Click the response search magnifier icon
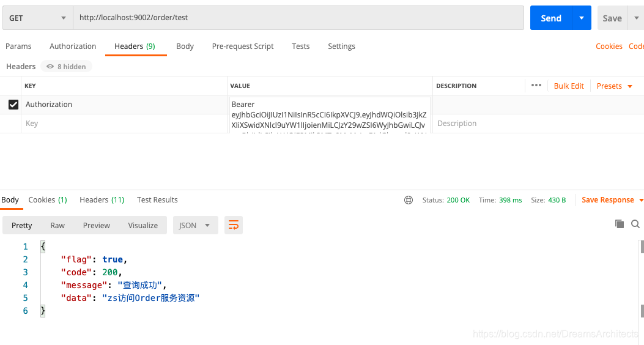The width and height of the screenshot is (644, 345). pos(635,224)
